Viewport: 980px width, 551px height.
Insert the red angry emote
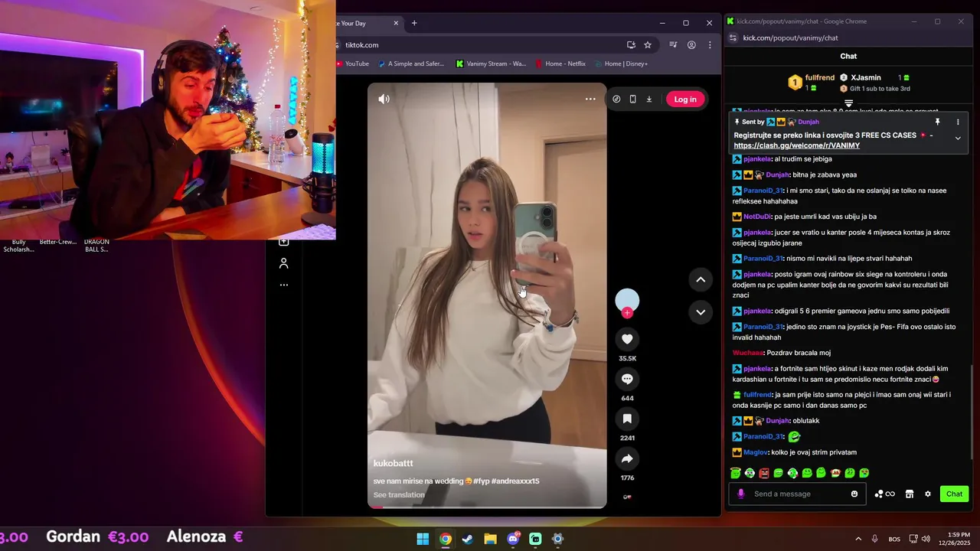(x=764, y=473)
